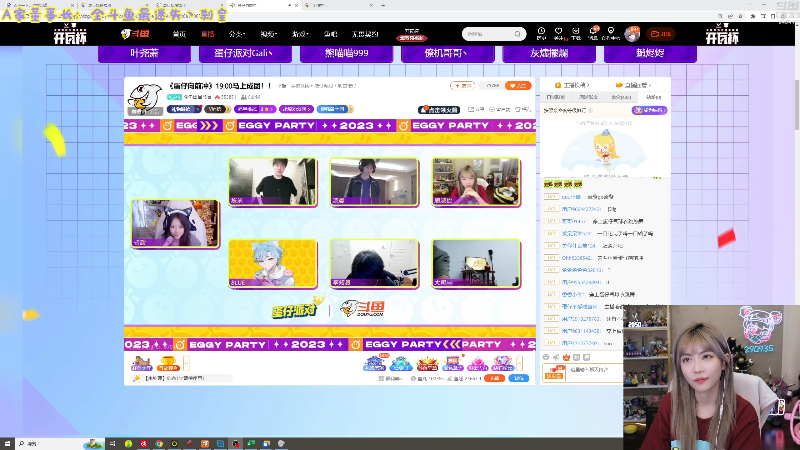Select 直播 in the top navigation
800x450 pixels.
[x=207, y=34]
